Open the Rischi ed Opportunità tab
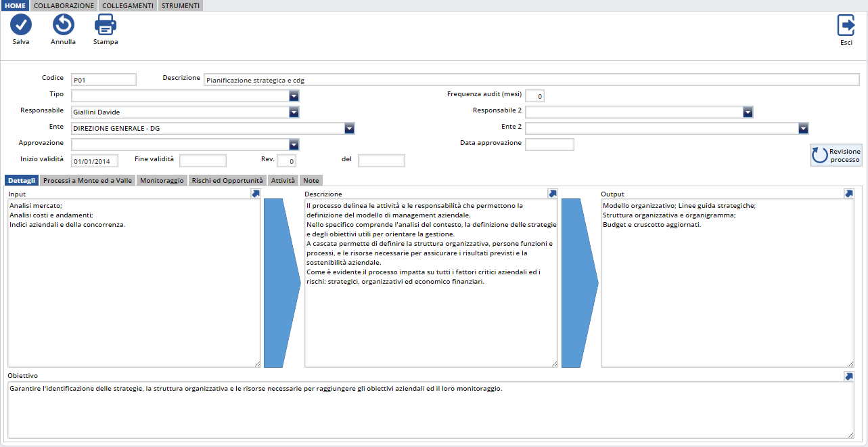868x447 pixels. [x=227, y=181]
